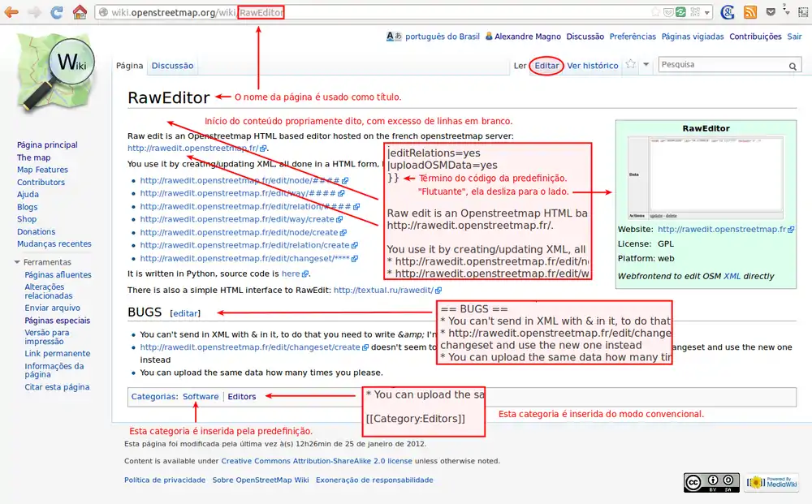Click the QR code icon in address bar
The width and height of the screenshot is (812, 504).
693,12
